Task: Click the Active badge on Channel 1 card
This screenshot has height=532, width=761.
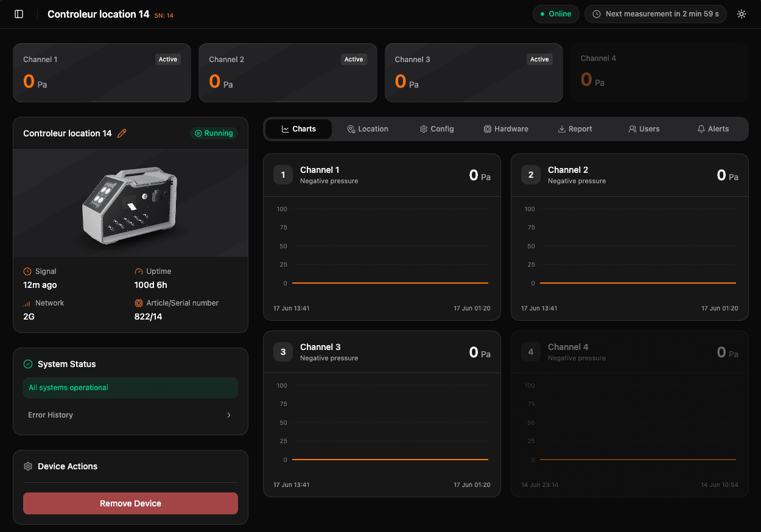Action: coord(168,59)
